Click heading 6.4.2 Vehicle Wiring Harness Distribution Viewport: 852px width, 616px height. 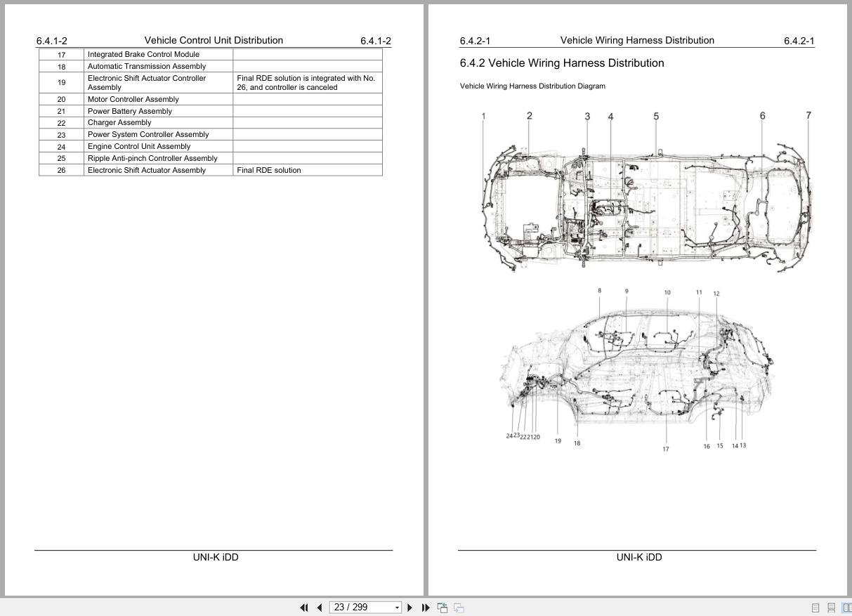coord(561,63)
